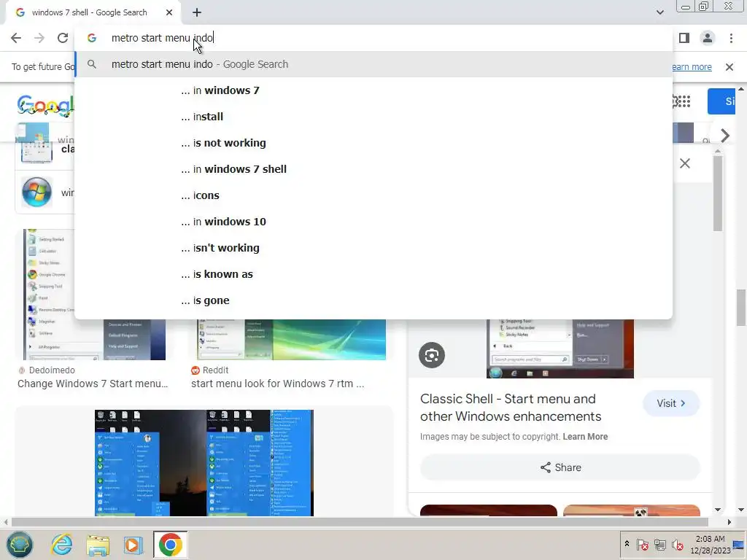Click the Visit button for Classic Shell
Image resolution: width=747 pixels, height=560 pixels.
(671, 403)
